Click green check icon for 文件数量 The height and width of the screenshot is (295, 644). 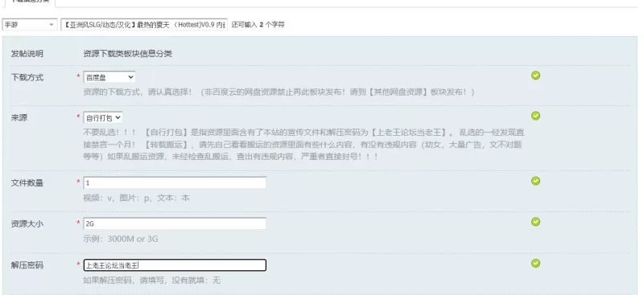tap(535, 181)
